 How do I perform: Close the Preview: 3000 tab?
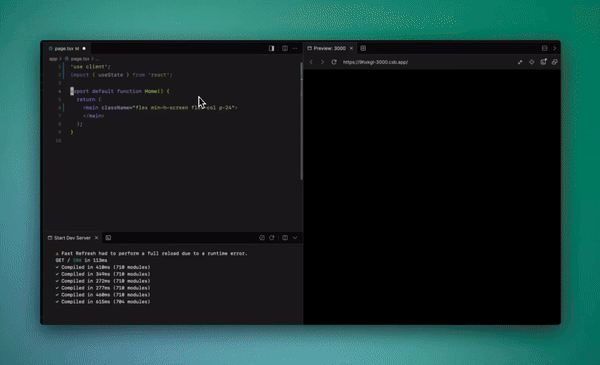pyautogui.click(x=351, y=48)
